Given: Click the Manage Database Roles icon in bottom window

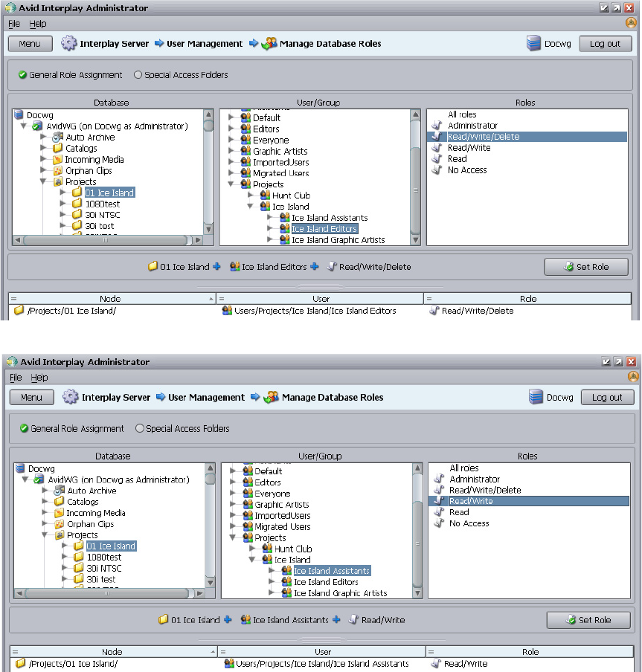Looking at the screenshot, I should tap(271, 397).
